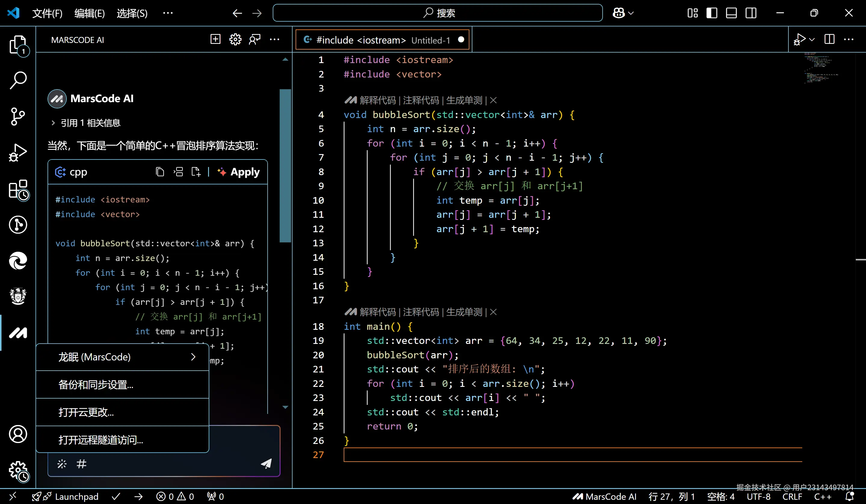The height and width of the screenshot is (504, 866).
Task: Click 解释代码 above bubbleSort function
Action: point(377,100)
